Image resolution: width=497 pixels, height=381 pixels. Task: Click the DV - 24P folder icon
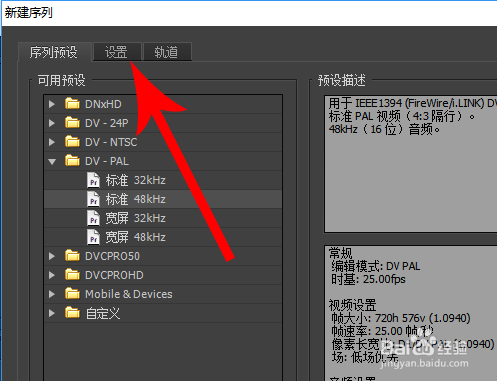72,123
